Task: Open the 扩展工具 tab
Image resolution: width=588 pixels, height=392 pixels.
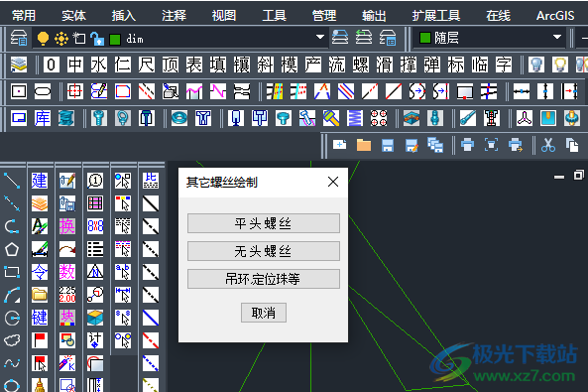Action: pos(435,16)
